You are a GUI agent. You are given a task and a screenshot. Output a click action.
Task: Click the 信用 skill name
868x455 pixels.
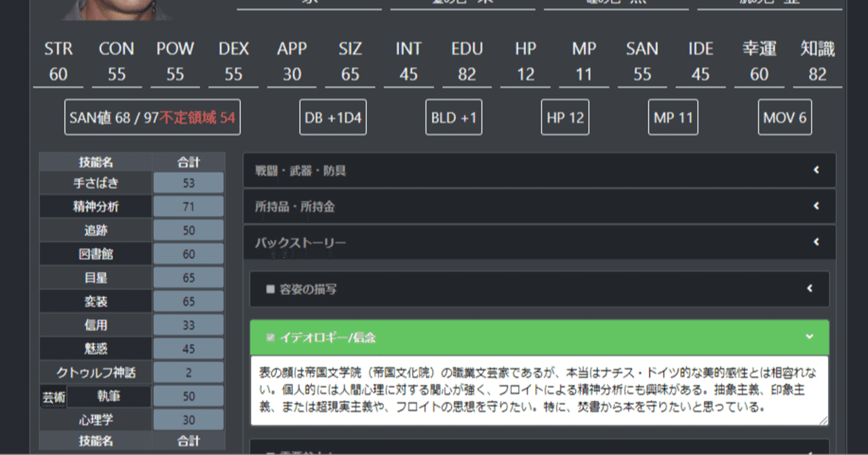coord(96,325)
